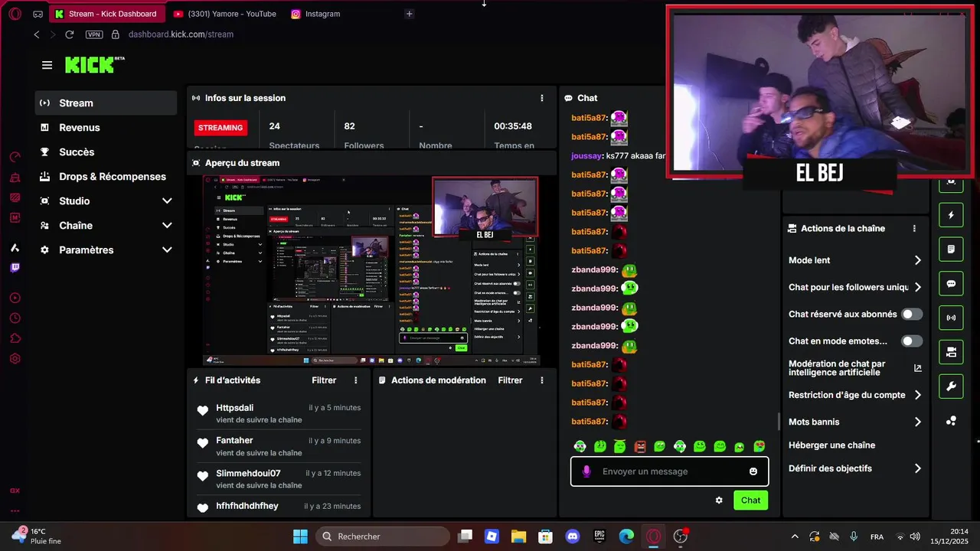Click the wrench widget button
This screenshot has width=980, height=551.
click(x=951, y=386)
